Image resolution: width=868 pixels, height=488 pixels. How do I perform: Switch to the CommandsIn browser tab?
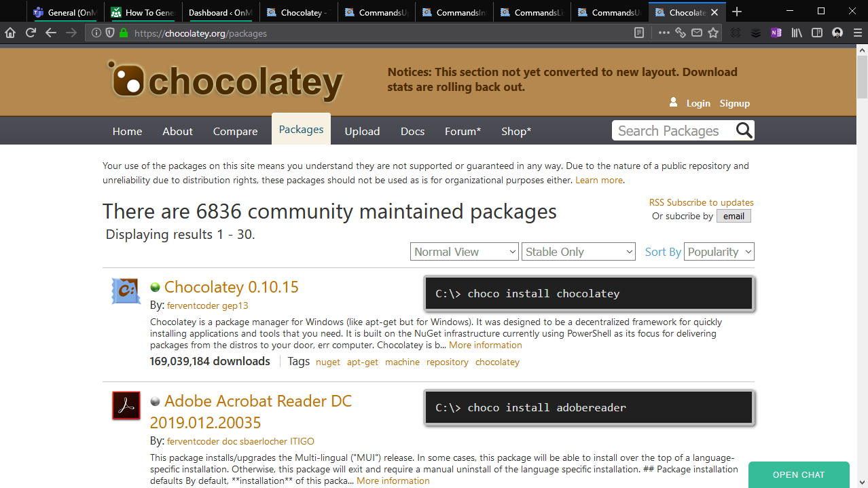pos(454,12)
